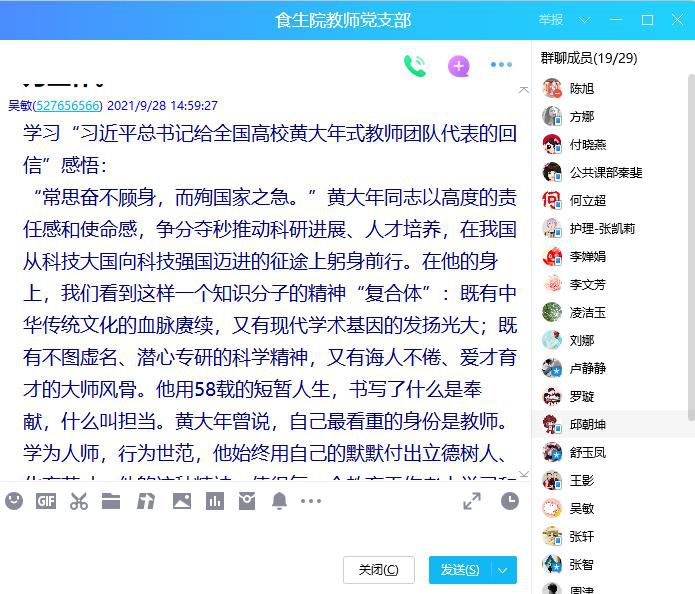Image resolution: width=695 pixels, height=594 pixels.
Task: Open the blue three-dot chat menu
Action: point(501,66)
